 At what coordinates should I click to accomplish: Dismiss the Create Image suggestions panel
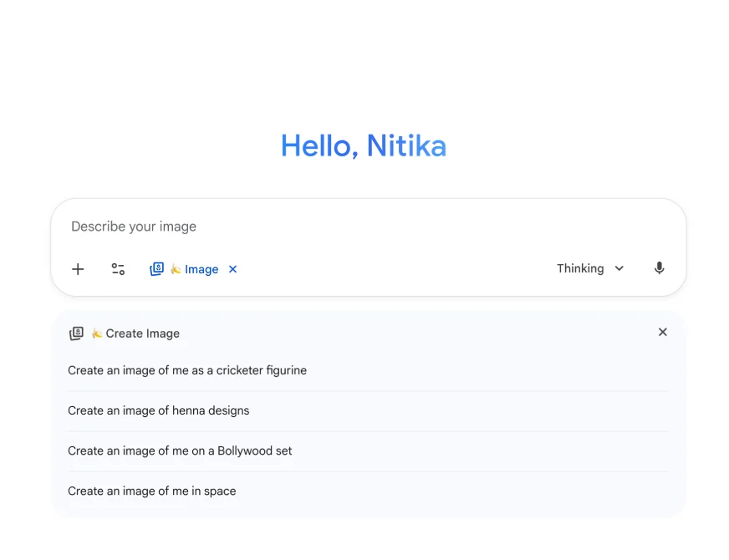pos(662,332)
